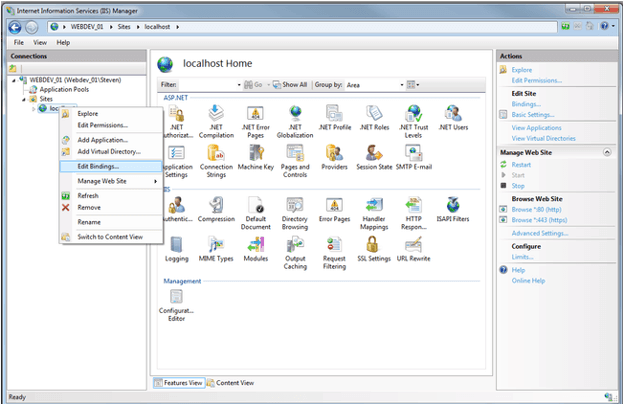Image resolution: width=623 pixels, height=404 pixels.
Task: Collapse the Manage Web Site section
Action: [x=607, y=152]
